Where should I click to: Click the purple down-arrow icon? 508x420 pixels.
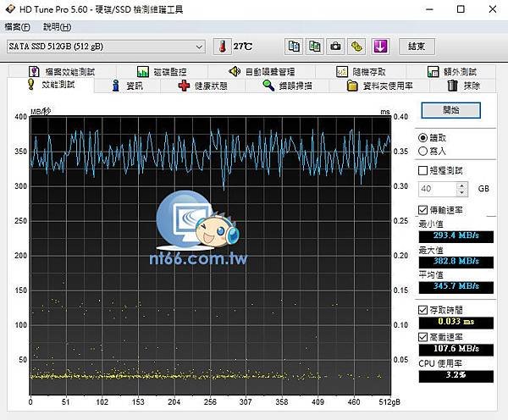[380, 47]
